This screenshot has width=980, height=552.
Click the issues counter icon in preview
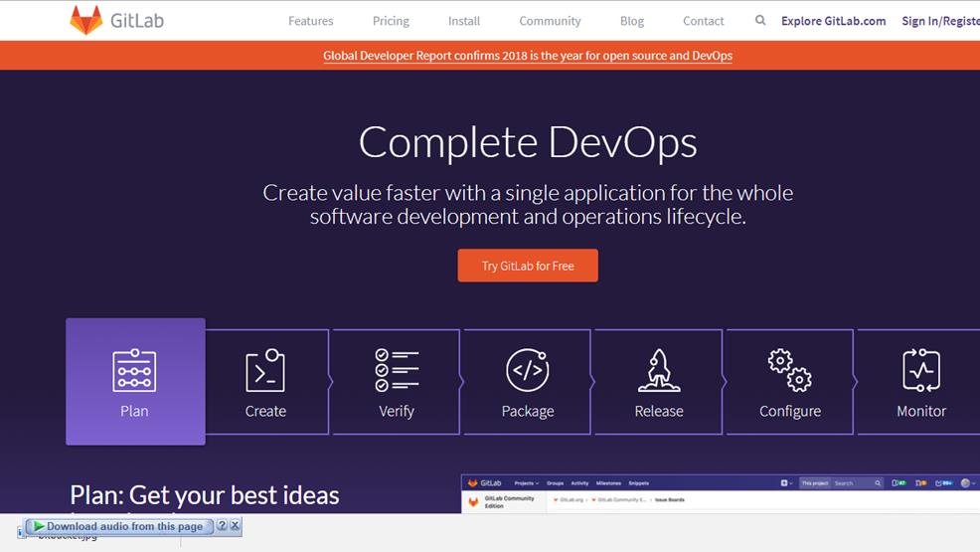point(899,482)
